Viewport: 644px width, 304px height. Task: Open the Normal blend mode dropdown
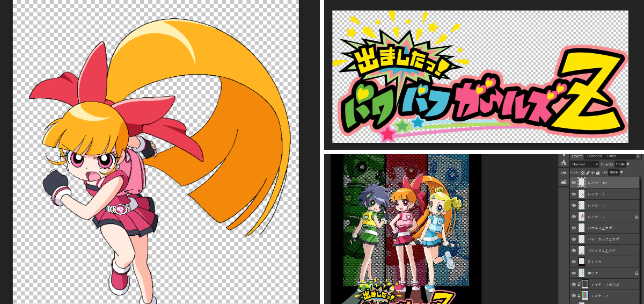(585, 164)
